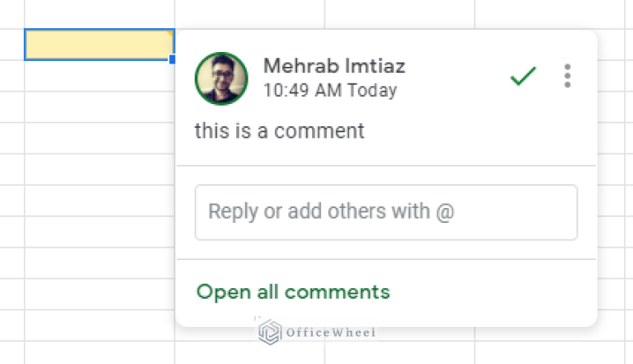Screen dimensions: 633x364
Task: Click the author name Mehrab Imtiaz
Action: tap(334, 66)
